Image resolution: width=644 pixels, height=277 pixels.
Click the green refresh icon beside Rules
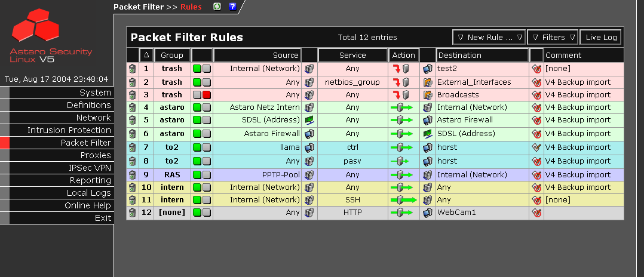217,7
